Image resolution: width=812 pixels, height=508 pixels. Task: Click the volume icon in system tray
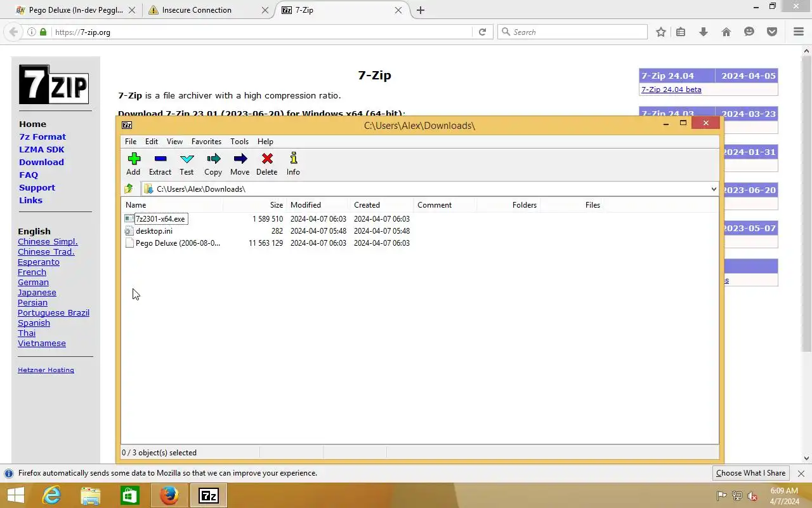click(752, 496)
